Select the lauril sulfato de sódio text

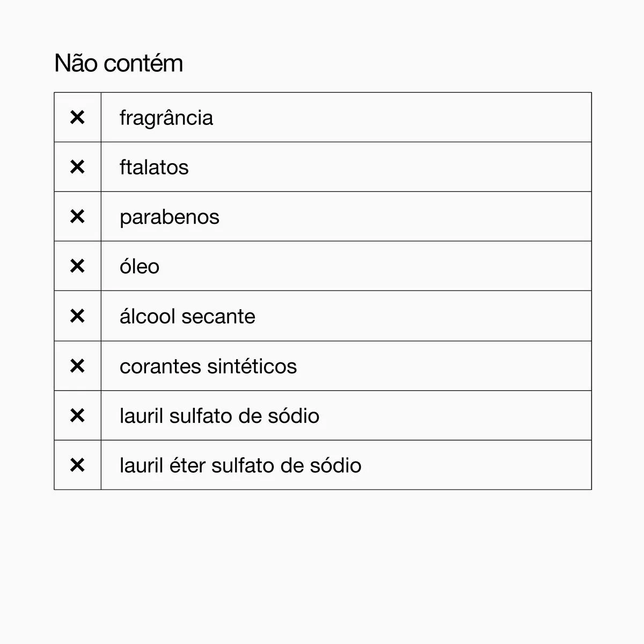pyautogui.click(x=219, y=415)
